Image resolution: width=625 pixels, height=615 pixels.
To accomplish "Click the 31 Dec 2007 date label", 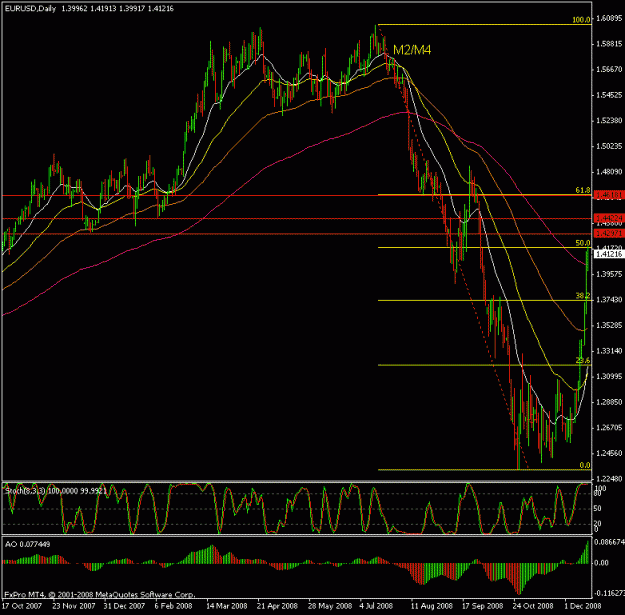I will [x=124, y=606].
